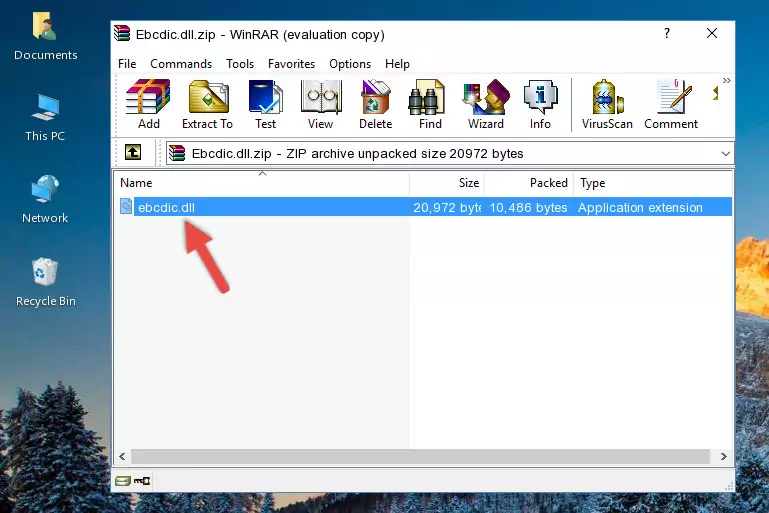Click the Delete toolbar icon

(376, 104)
